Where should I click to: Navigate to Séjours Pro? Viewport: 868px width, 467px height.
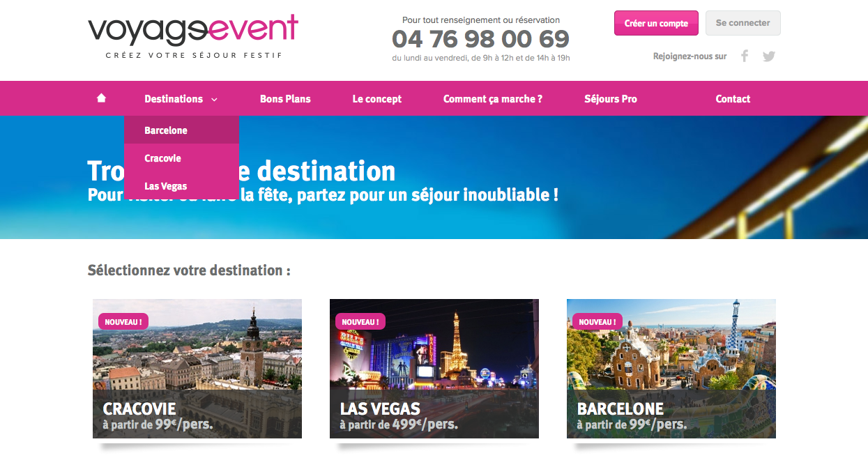coord(611,99)
